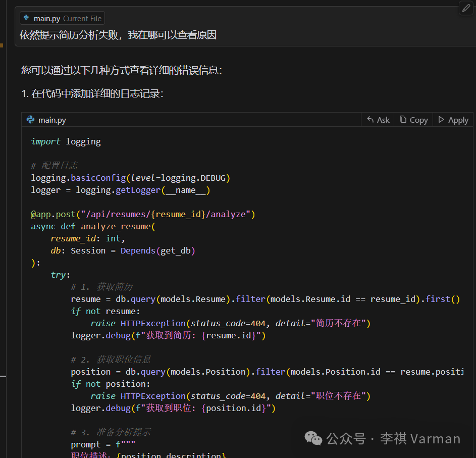The height and width of the screenshot is (458, 476).
Task: Click the Copy clipboard icon
Action: coord(403,119)
